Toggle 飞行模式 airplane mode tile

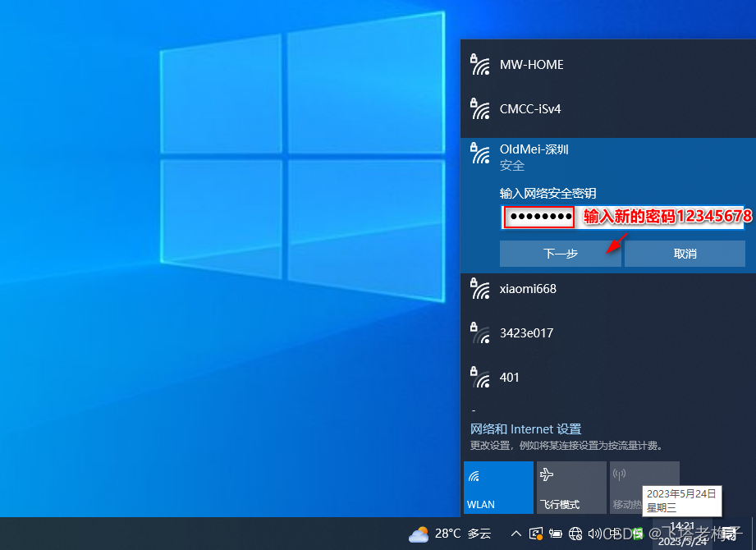(571, 488)
